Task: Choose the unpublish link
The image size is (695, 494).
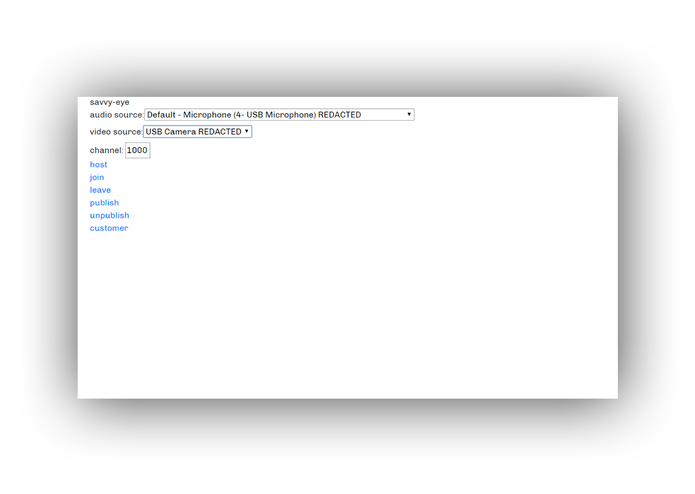Action: pyautogui.click(x=109, y=215)
